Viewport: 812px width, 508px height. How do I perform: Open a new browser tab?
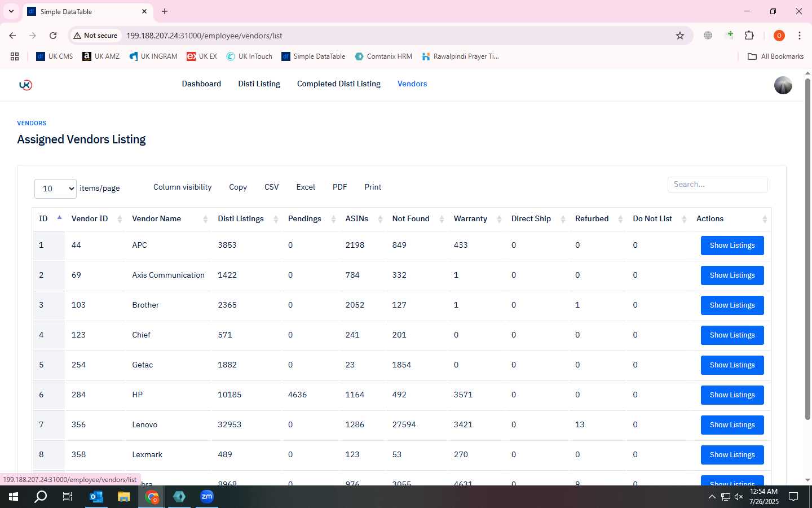tap(165, 11)
